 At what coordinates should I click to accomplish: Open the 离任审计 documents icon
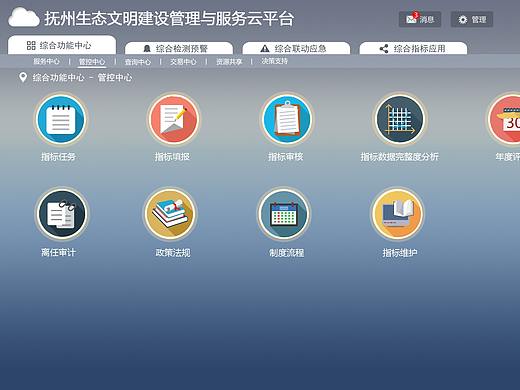coord(62,214)
